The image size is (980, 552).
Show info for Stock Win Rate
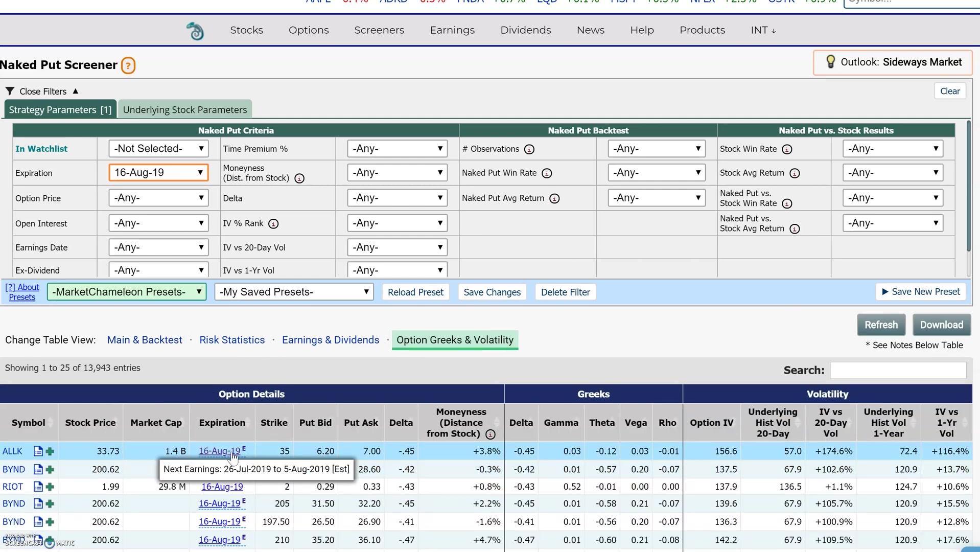tap(787, 149)
